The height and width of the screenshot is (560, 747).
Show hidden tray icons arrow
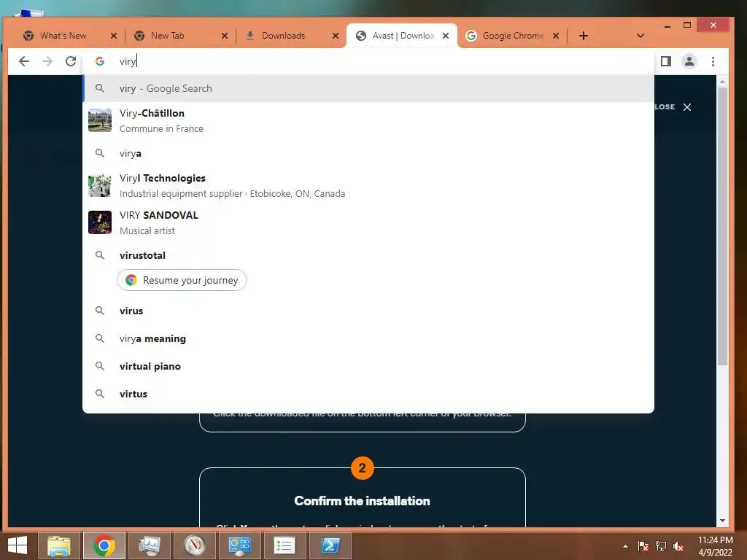(x=625, y=546)
